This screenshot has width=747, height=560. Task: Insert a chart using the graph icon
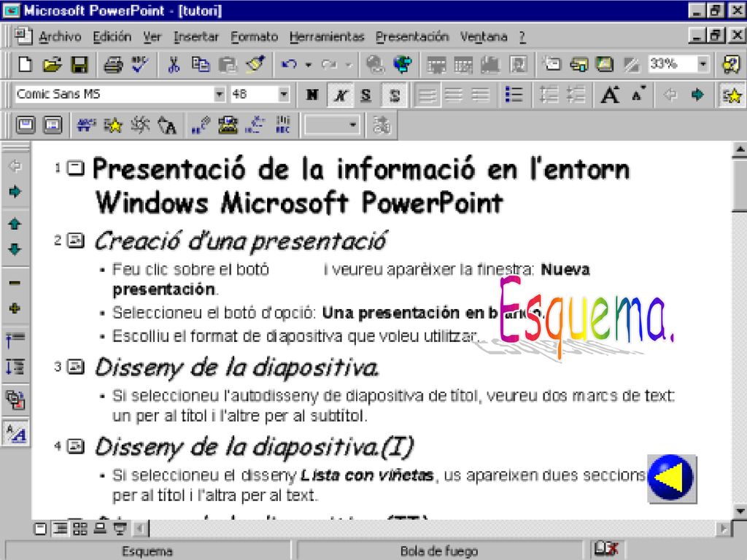(x=491, y=64)
